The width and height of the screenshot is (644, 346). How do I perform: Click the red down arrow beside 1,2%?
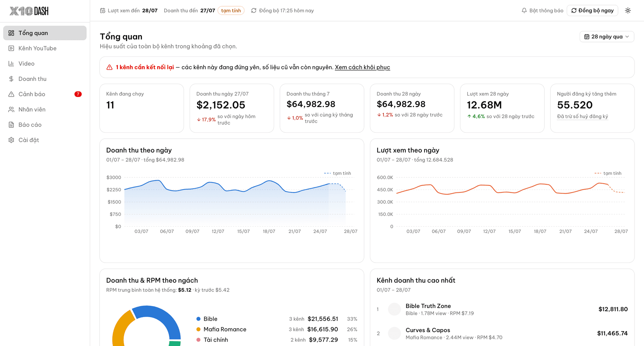click(x=379, y=115)
